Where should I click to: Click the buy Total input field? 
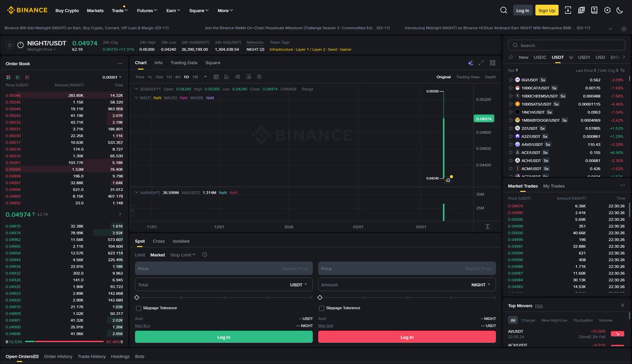point(223,285)
